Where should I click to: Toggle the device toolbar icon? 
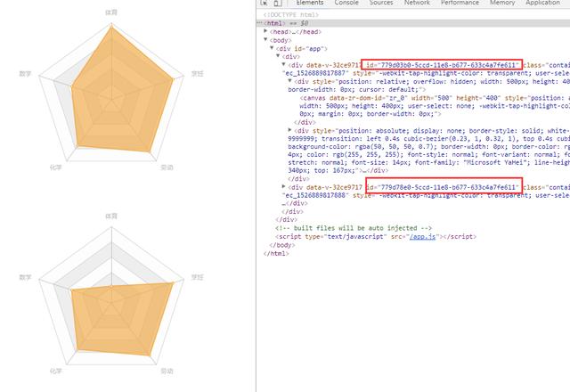pos(277,3)
